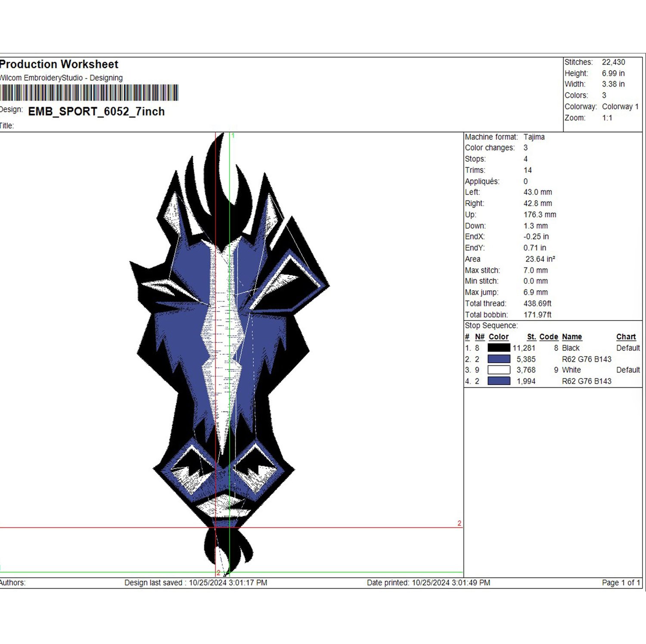Click the stitch count 5,385

click(526, 359)
